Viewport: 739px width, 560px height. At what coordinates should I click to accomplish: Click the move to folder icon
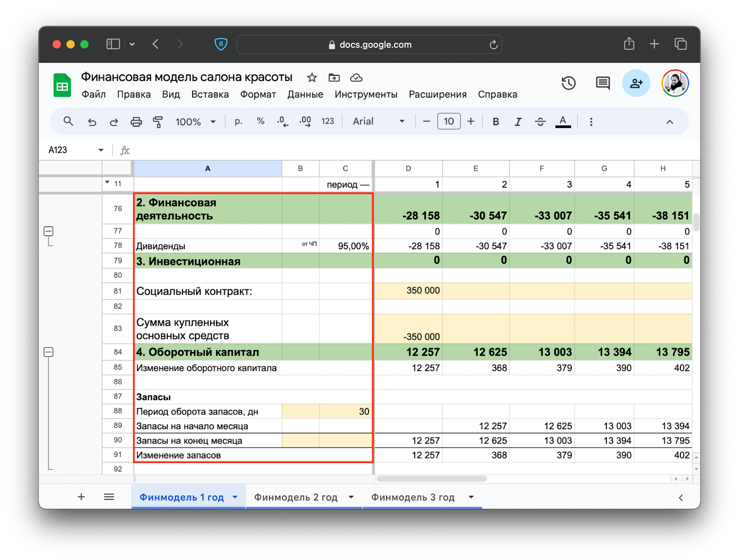click(x=334, y=78)
